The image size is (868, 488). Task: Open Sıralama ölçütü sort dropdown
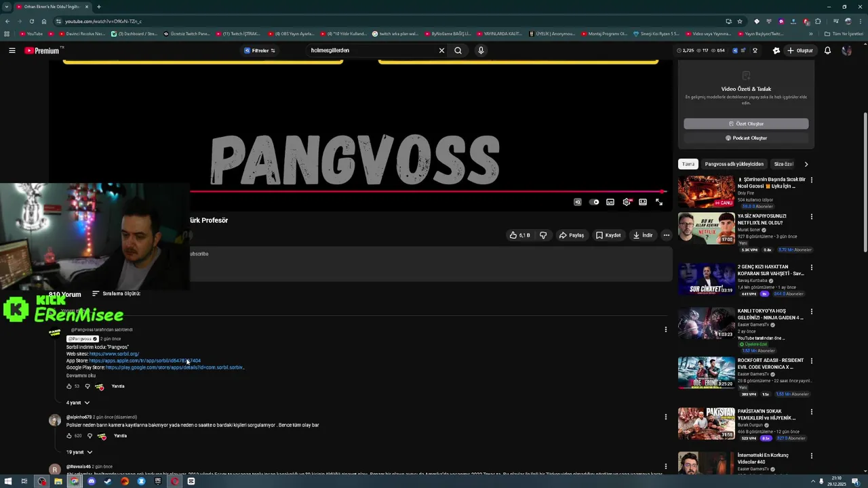pos(116,293)
